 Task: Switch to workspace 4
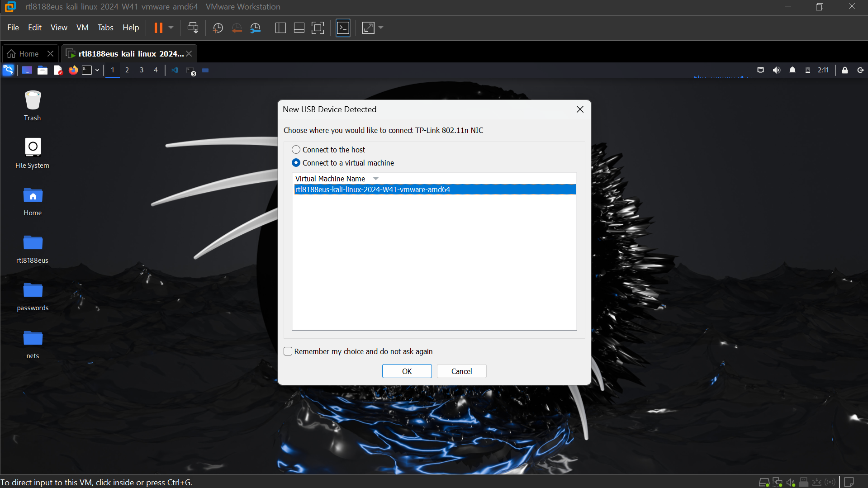tap(156, 70)
